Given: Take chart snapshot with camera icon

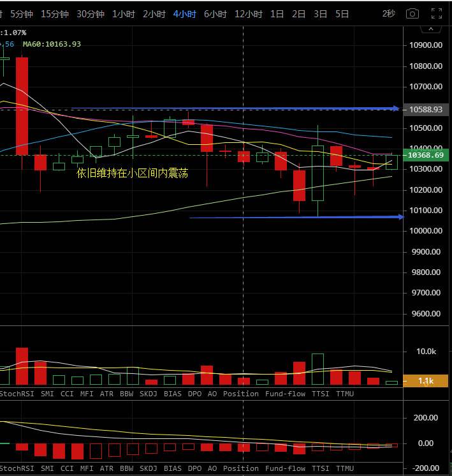Looking at the screenshot, I should pos(412,13).
